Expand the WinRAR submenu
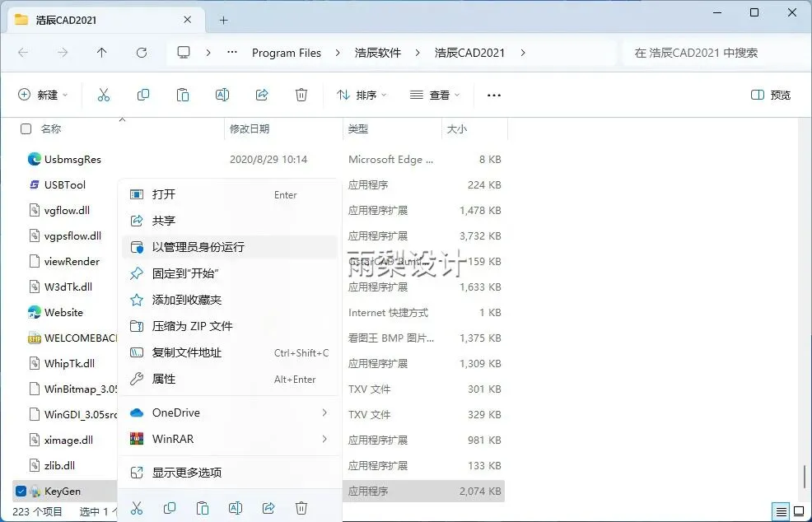This screenshot has width=812, height=522. (x=324, y=439)
